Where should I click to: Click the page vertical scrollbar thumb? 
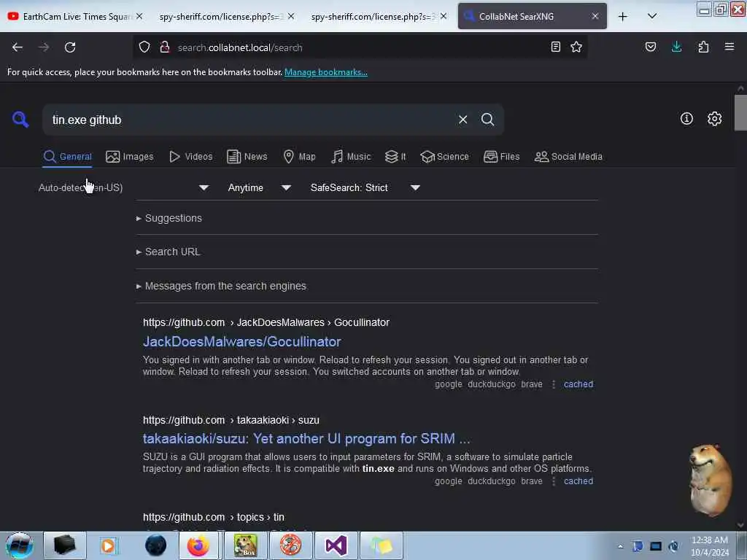[x=740, y=112]
